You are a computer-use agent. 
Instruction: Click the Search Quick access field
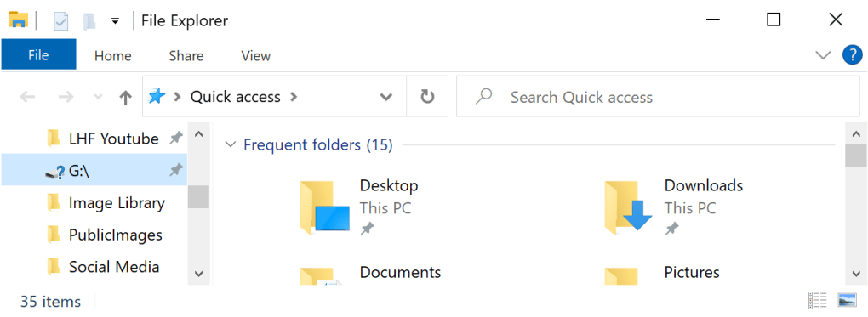[658, 97]
